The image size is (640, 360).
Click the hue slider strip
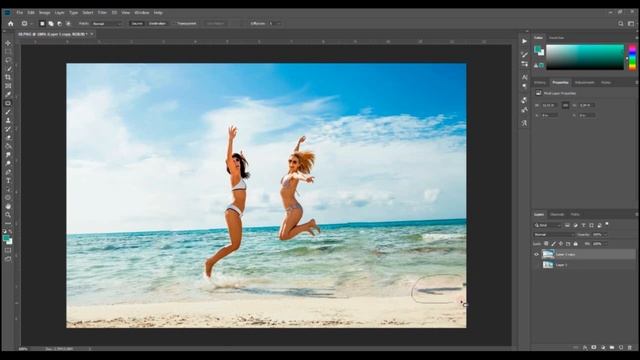click(632, 57)
